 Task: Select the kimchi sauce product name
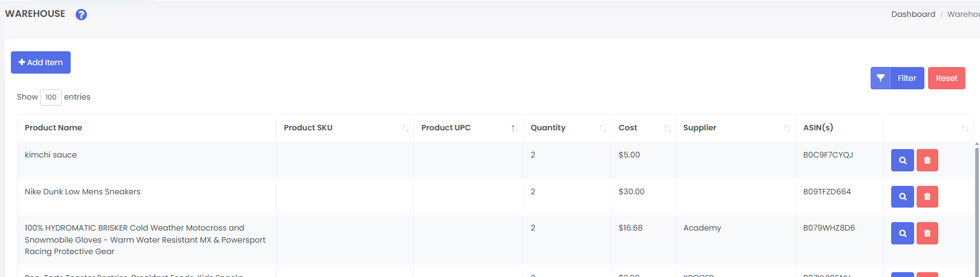pos(51,155)
